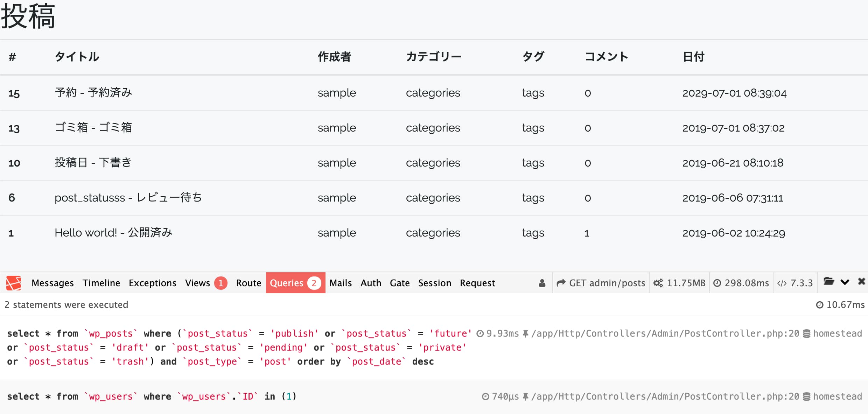This screenshot has width=868, height=415.
Task: Switch to the Session tab
Action: [x=435, y=283]
